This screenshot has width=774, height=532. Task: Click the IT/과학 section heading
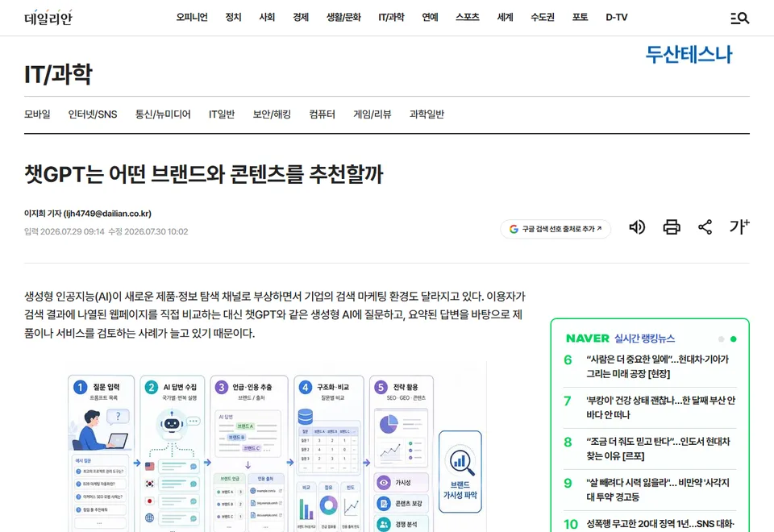(x=58, y=74)
